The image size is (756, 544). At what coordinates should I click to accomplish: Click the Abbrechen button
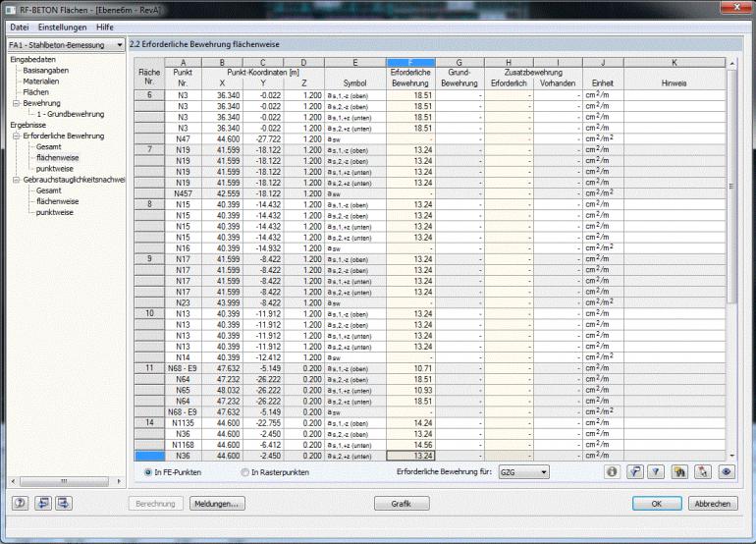point(713,504)
